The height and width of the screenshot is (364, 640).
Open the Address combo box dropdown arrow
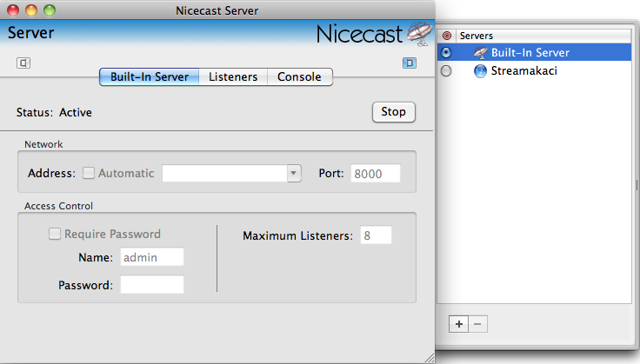point(293,173)
